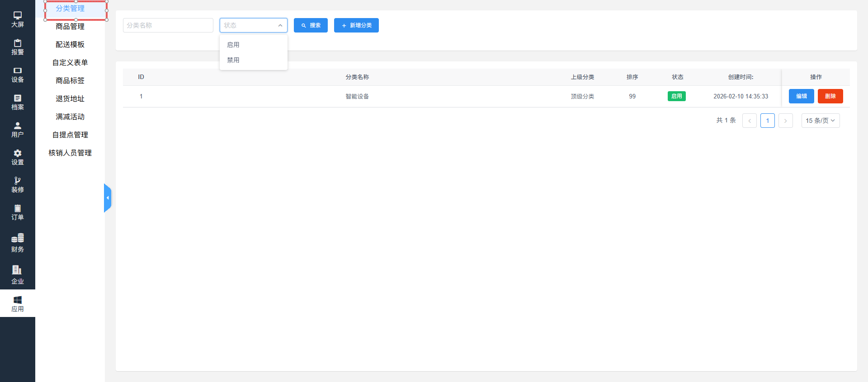The width and height of the screenshot is (868, 382).
Task: Click the 2026-02-10 14:35:33 creation time cell
Action: [741, 97]
